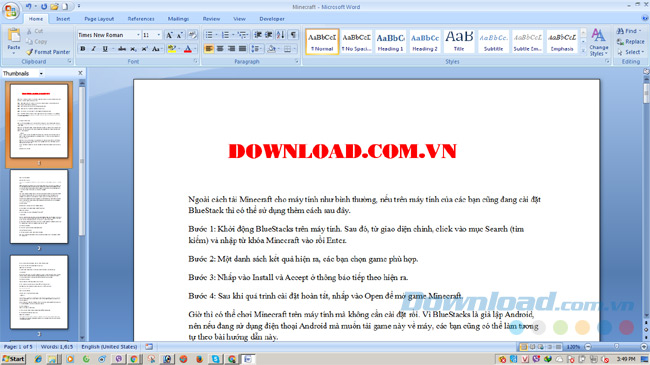Select the Format Painter tool
Screen dimensions: 650x365
(48, 52)
